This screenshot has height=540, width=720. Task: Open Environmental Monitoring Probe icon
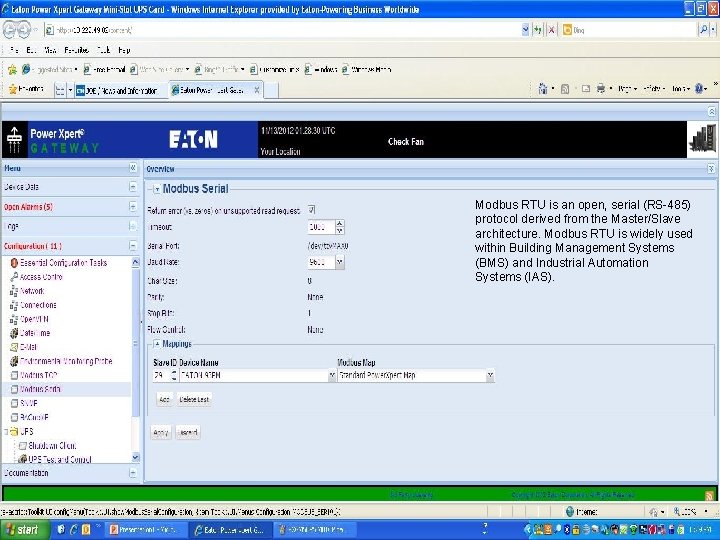point(14,361)
